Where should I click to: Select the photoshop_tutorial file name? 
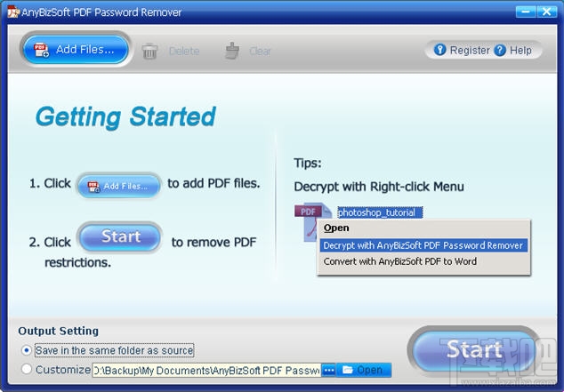[380, 212]
